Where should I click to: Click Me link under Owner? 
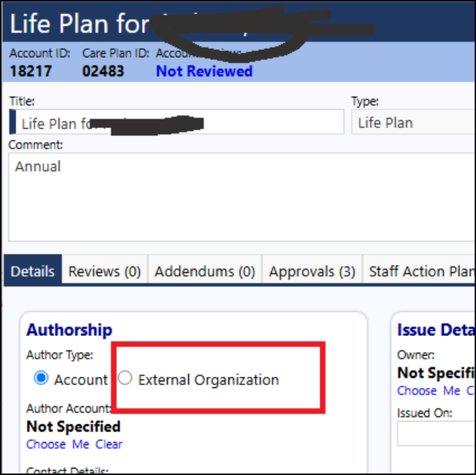(x=451, y=391)
